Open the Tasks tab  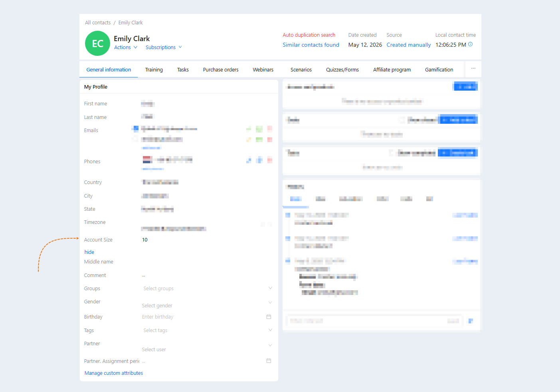pos(183,69)
